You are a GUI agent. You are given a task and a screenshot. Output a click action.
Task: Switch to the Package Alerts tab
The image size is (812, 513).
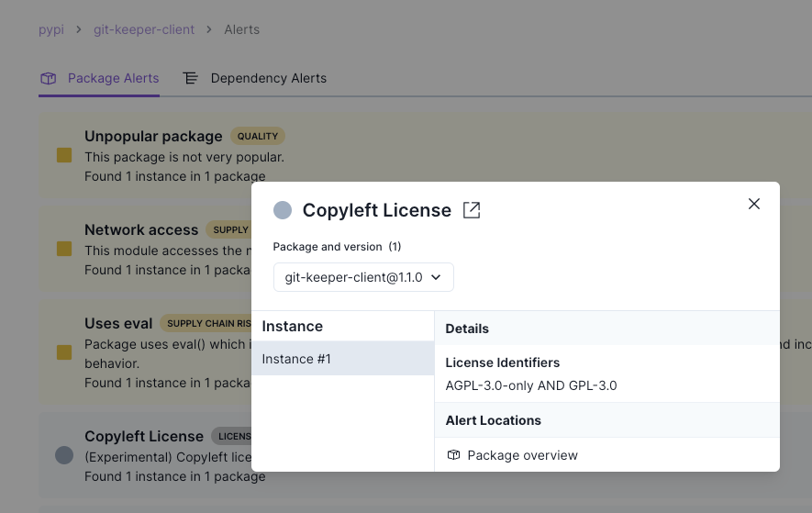pos(113,79)
